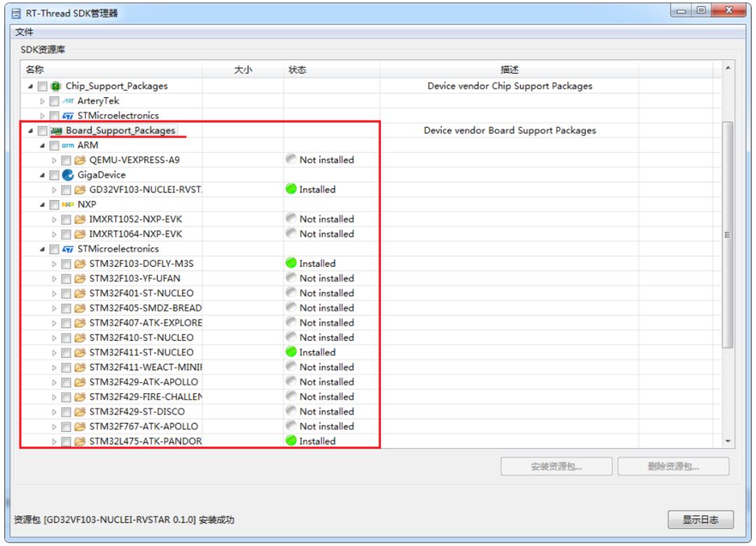Click the 描述 column header
Viewport: 756px width, 546px height.
pos(509,69)
